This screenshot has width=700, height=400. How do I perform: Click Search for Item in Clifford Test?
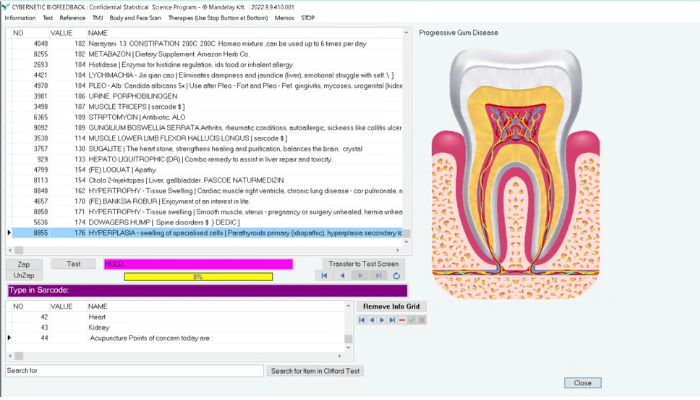318,371
